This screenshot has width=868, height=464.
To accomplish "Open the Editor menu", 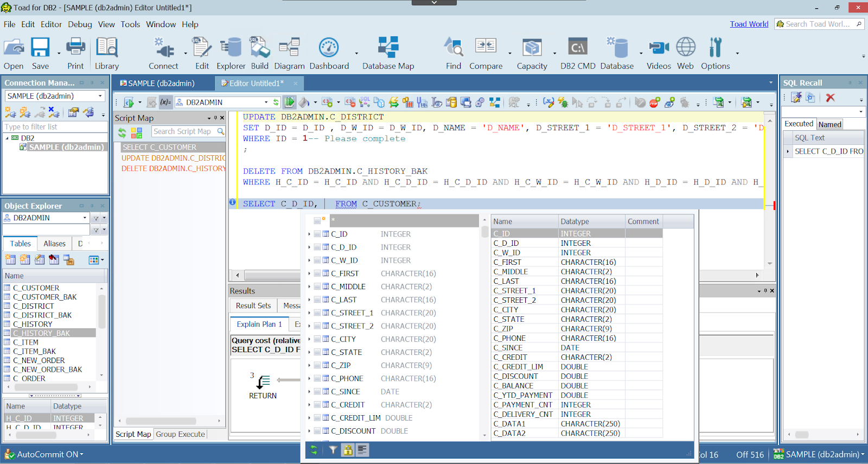I will (51, 24).
